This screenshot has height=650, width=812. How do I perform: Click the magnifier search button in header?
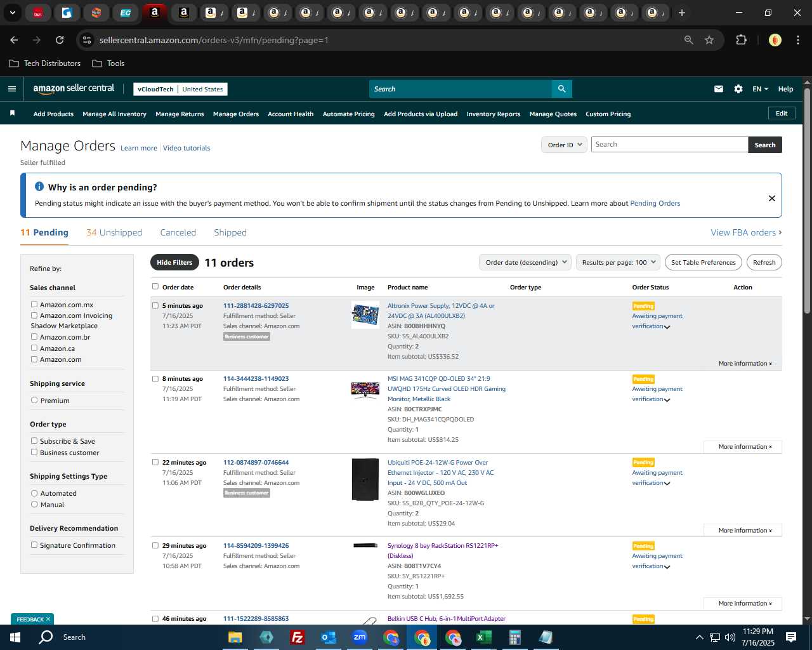pos(561,89)
